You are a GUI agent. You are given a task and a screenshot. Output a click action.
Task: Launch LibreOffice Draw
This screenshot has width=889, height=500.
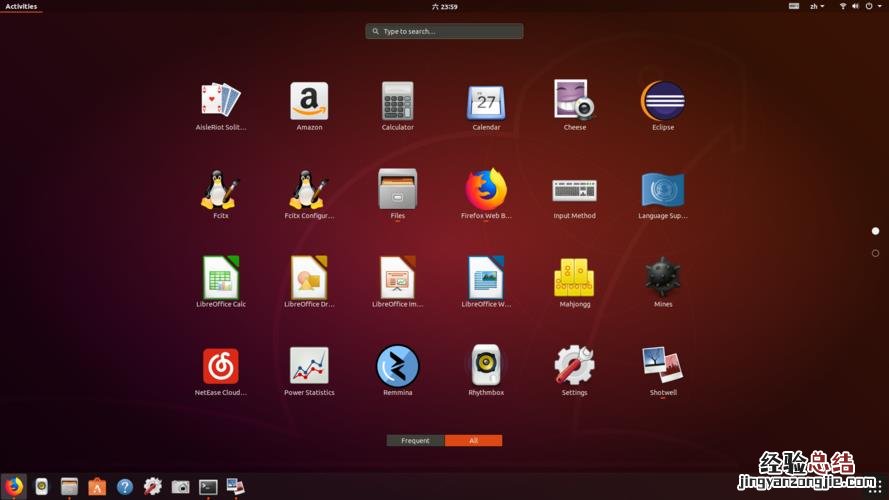point(309,283)
